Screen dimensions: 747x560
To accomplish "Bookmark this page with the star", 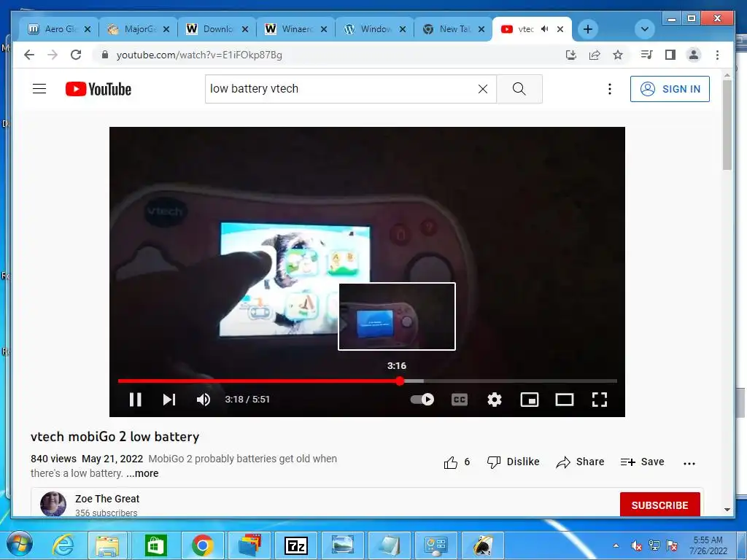I will coord(617,55).
